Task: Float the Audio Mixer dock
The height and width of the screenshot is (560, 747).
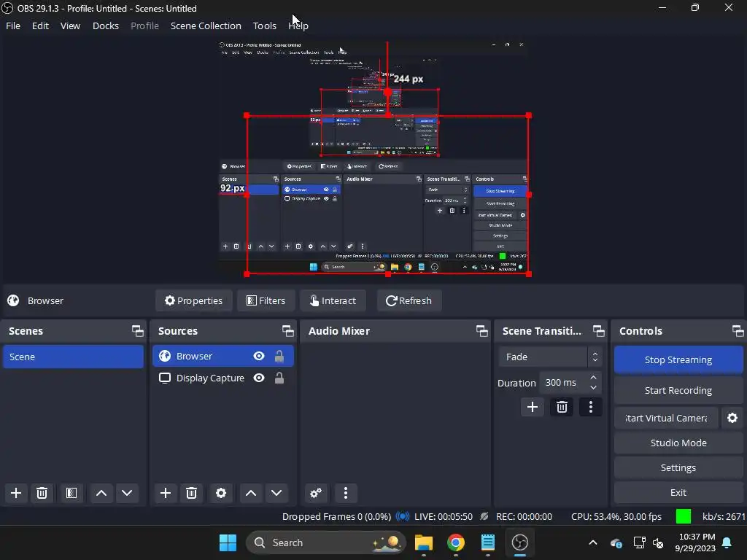Action: (x=481, y=331)
